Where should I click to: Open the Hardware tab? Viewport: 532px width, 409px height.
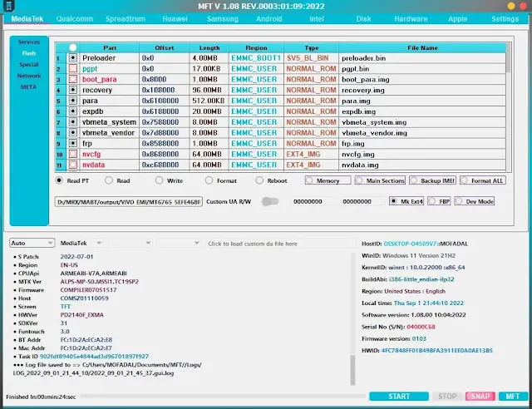tap(411, 19)
